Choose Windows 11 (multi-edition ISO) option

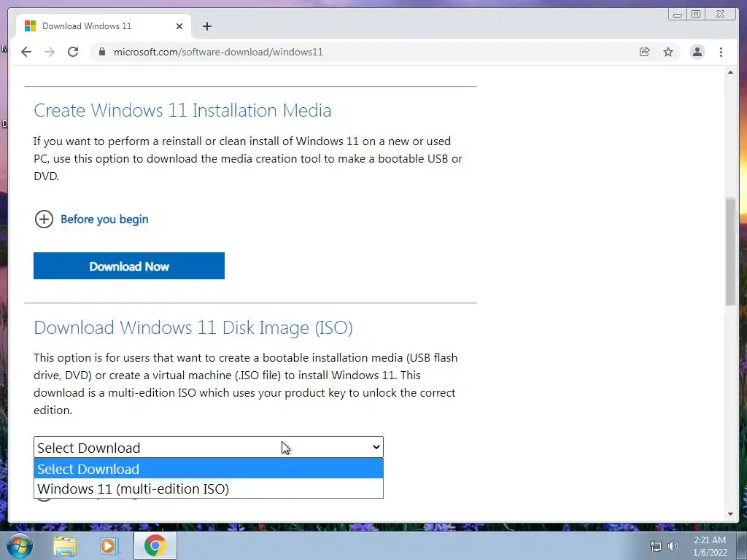click(x=209, y=489)
